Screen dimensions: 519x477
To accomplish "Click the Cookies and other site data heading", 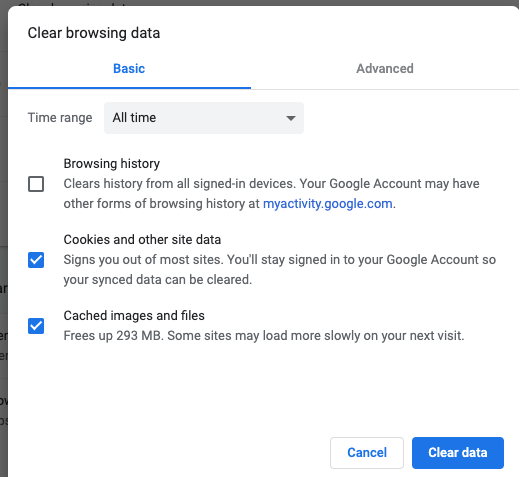I will [x=142, y=240].
